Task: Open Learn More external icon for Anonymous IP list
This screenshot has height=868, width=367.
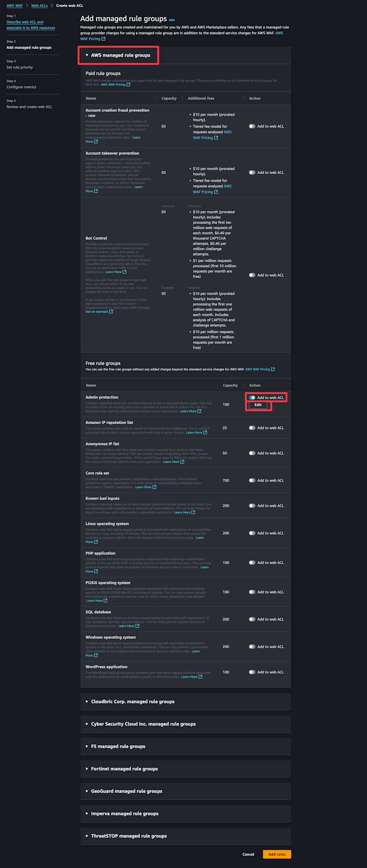Action: tap(183, 462)
